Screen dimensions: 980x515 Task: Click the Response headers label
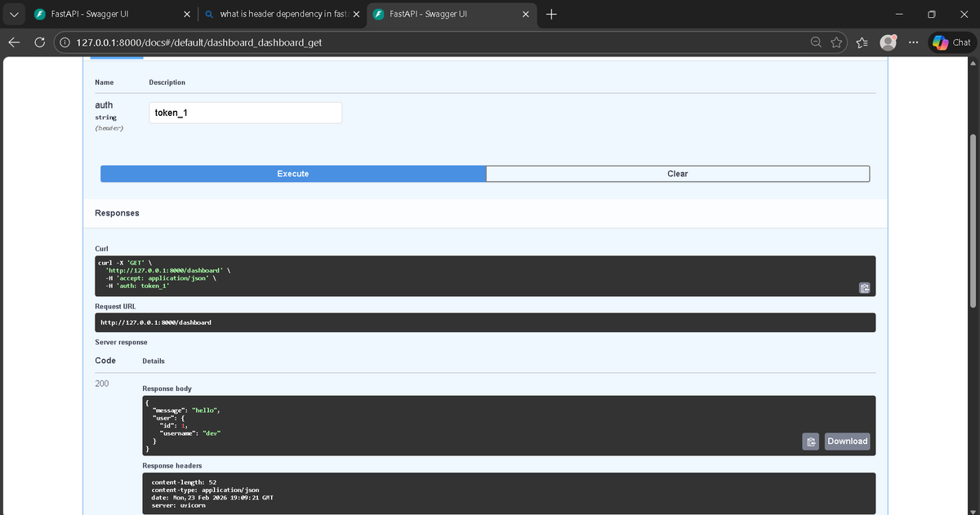(171, 465)
